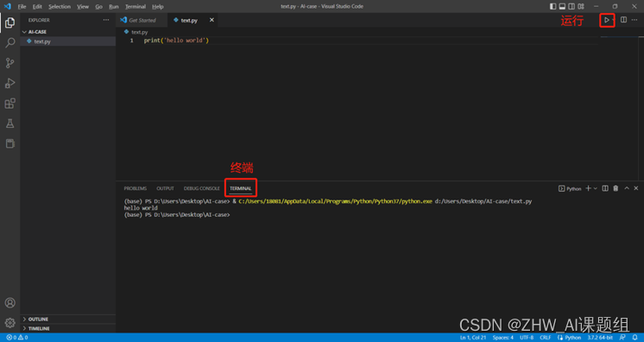Screen dimensions: 644x342
Task: Change Spaces: 4 indentation setting
Action: point(502,338)
